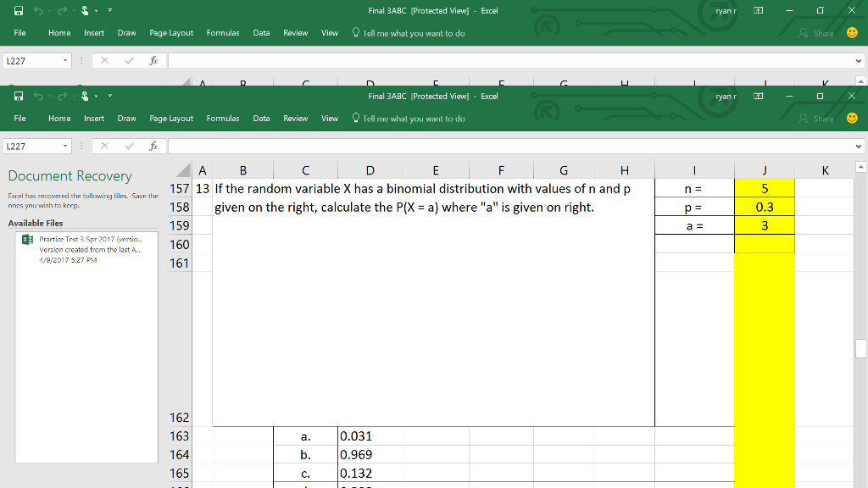Open the File menu

[21, 118]
